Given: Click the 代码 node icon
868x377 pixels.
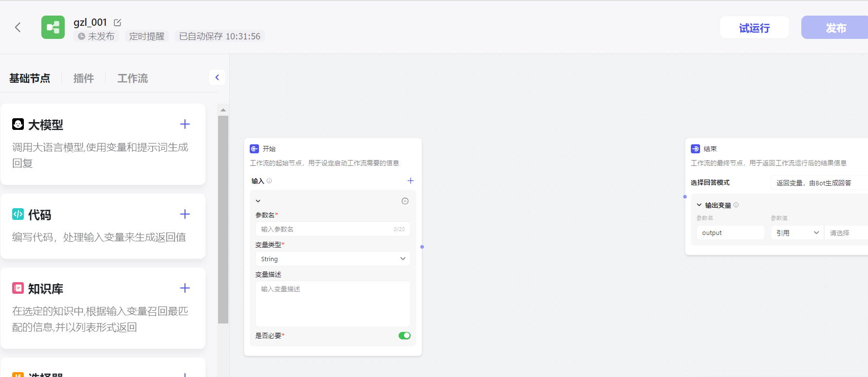Looking at the screenshot, I should click(x=18, y=214).
